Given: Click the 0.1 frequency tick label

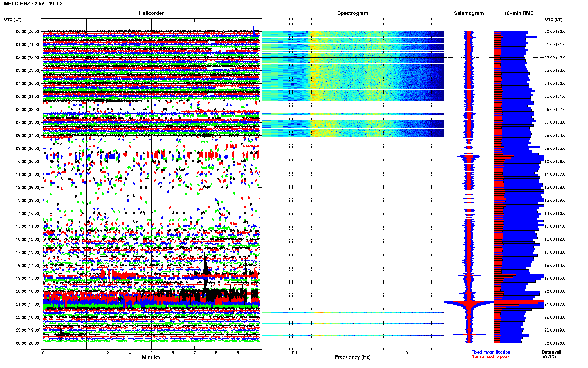Looking at the screenshot, I should point(295,353).
